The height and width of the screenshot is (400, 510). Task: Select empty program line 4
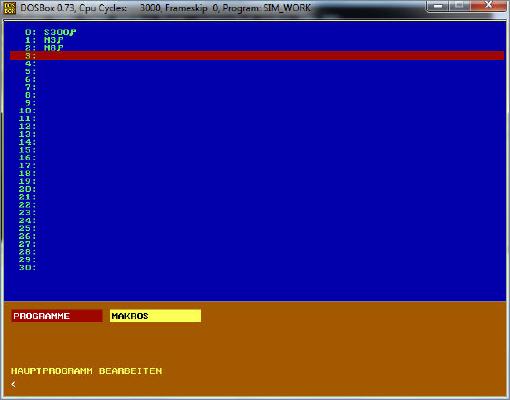pos(30,64)
